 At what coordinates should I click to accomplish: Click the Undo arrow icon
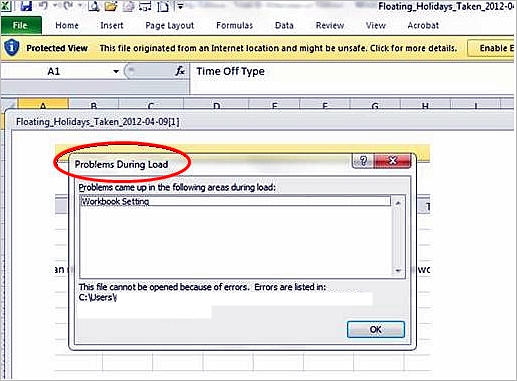coord(44,6)
